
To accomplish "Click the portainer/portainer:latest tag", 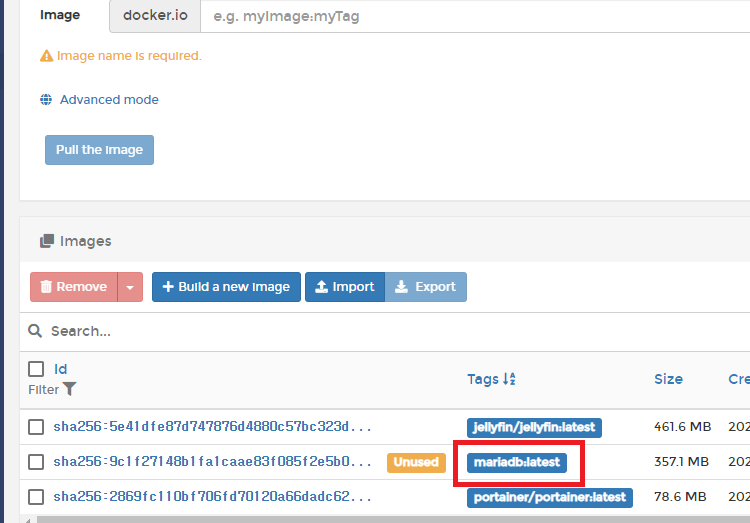I will point(550,497).
